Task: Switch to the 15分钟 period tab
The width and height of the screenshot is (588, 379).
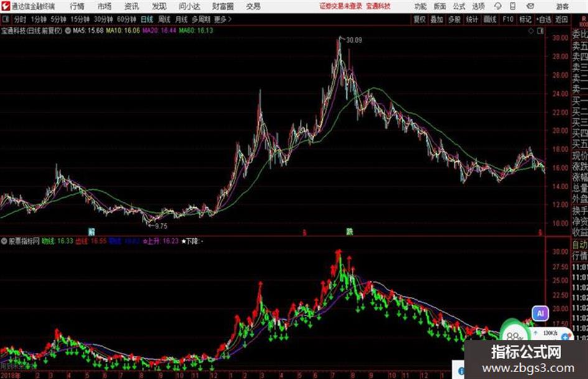Action: click(x=80, y=19)
